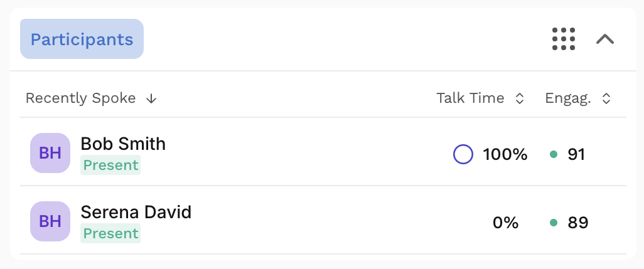Click Bob Smith's 100% talk time
This screenshot has width=644, height=269.
pos(505,155)
